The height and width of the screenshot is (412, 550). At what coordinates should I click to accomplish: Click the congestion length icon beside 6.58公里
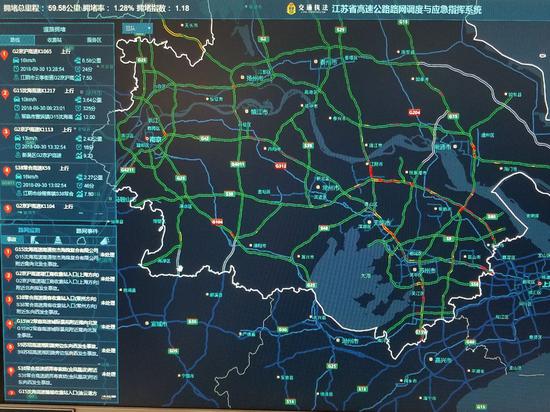point(78,61)
